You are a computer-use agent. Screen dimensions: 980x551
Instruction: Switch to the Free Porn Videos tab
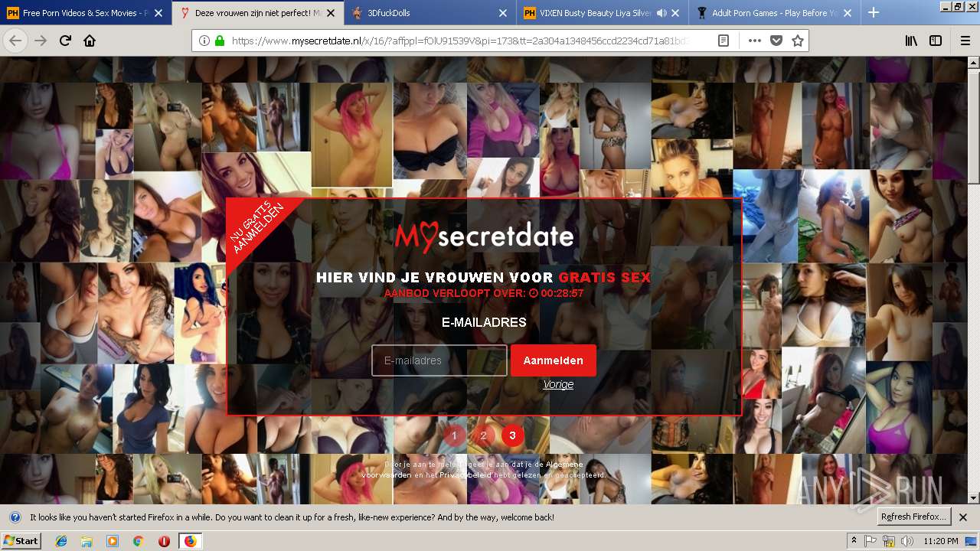pyautogui.click(x=86, y=13)
